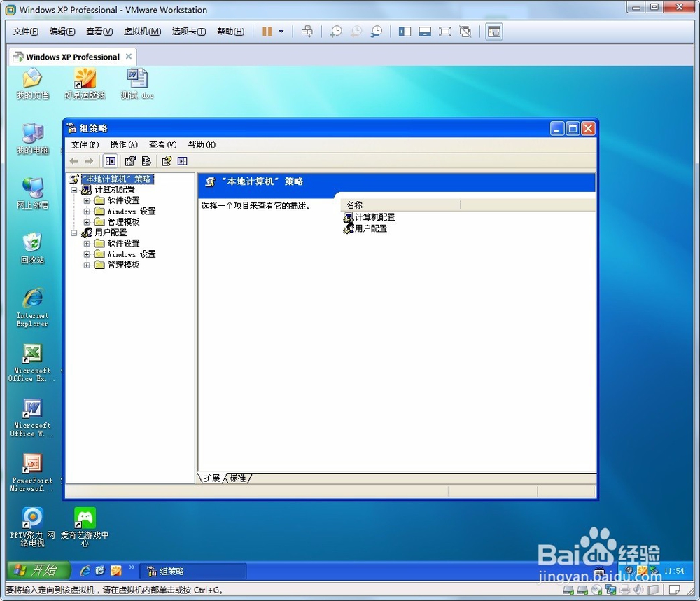The image size is (700, 601).
Task: Switch to the 扩展 tab
Action: (x=212, y=478)
